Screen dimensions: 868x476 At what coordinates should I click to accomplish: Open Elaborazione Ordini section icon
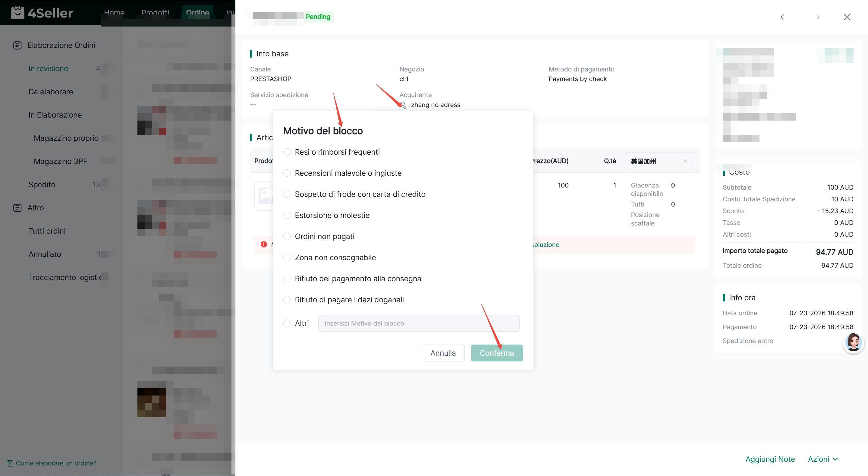point(17,45)
